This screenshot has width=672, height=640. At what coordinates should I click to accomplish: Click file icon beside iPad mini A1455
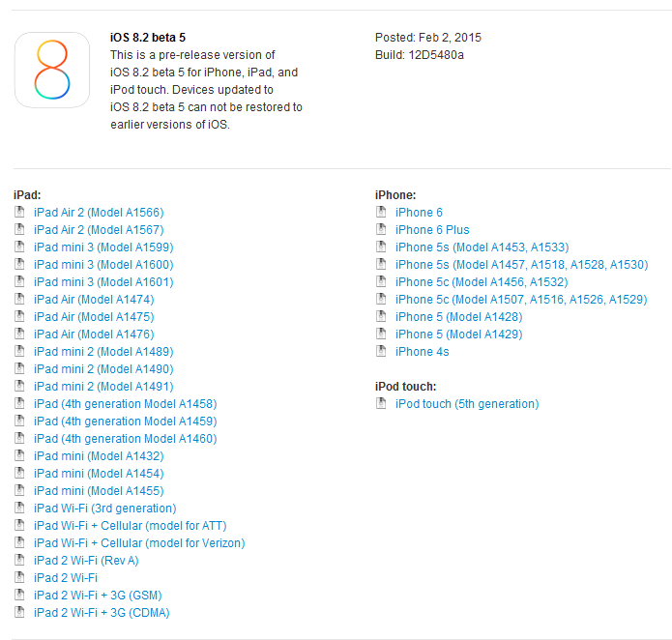point(19,490)
